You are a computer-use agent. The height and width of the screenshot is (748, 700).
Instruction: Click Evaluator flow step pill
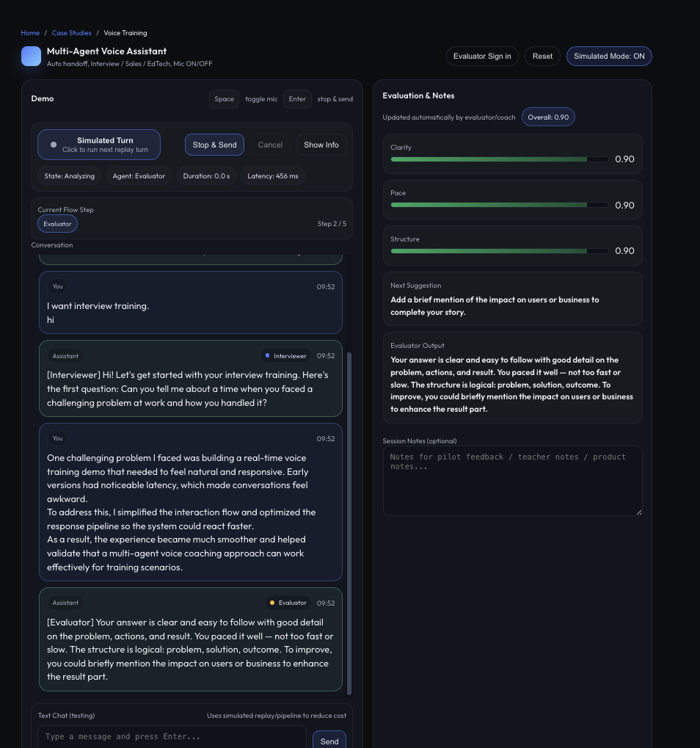click(x=57, y=224)
